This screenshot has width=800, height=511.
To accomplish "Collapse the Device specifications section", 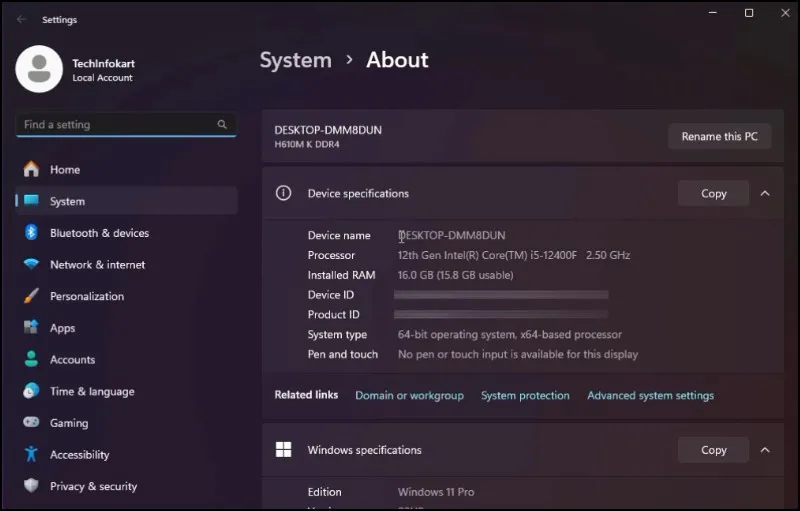I will (765, 193).
